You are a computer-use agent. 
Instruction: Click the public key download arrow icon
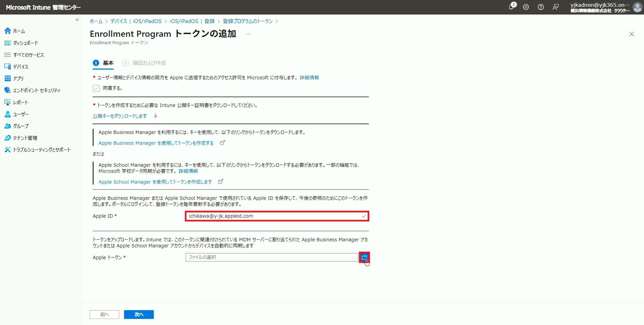156,116
